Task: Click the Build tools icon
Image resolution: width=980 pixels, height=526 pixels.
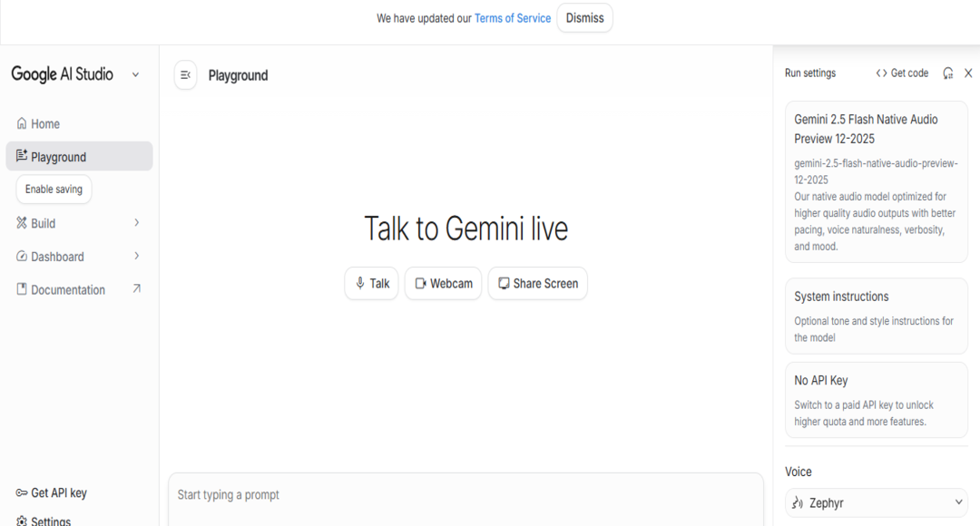Action: click(x=20, y=223)
